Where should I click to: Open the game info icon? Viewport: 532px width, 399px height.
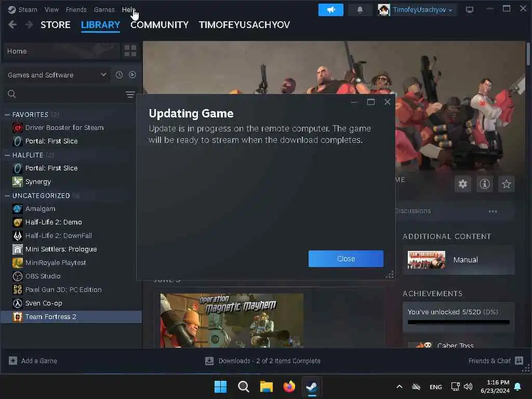(x=485, y=184)
